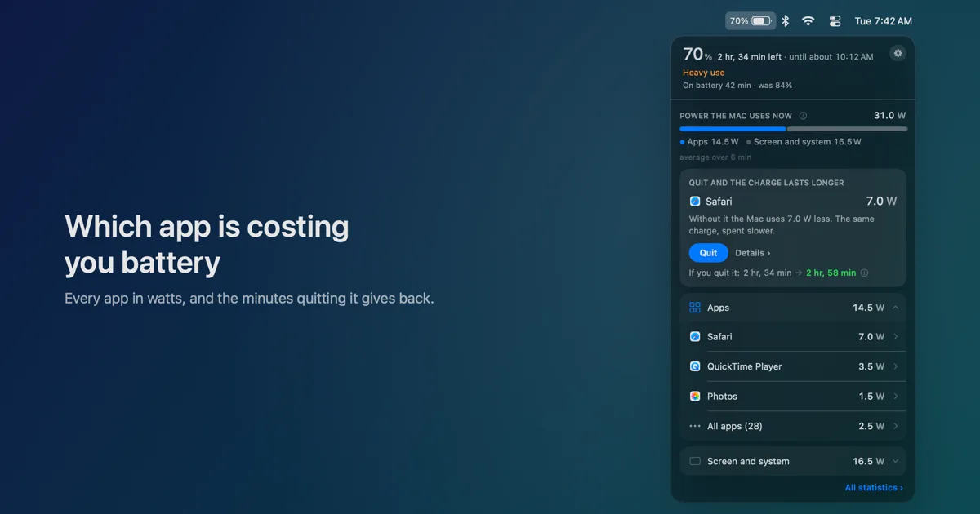Click the blue Apps segment of power bar
Viewport: 980px width, 514px height.
point(733,129)
